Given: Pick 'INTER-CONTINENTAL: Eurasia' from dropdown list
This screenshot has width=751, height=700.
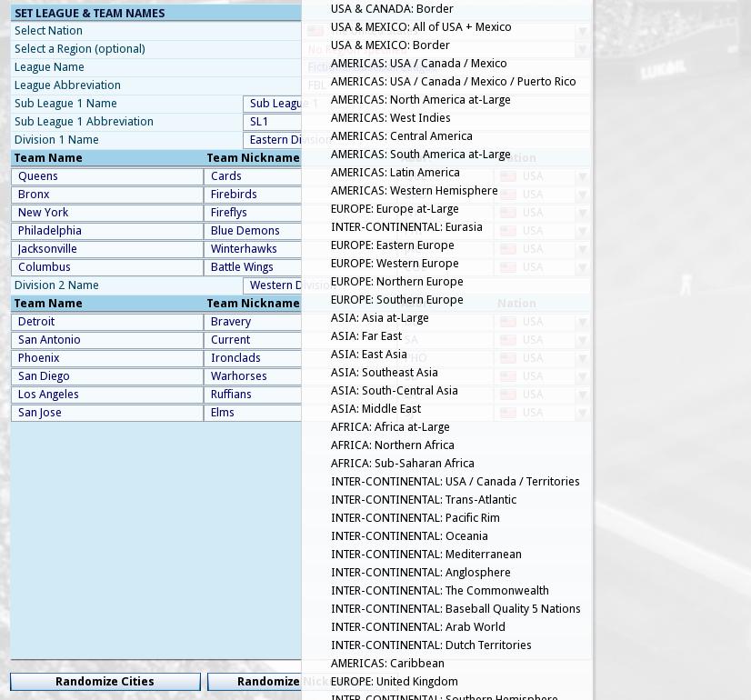Looking at the screenshot, I should point(406,227).
